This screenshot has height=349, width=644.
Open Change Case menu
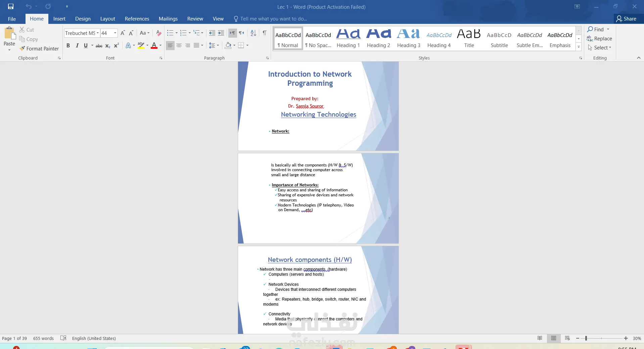[x=144, y=33]
